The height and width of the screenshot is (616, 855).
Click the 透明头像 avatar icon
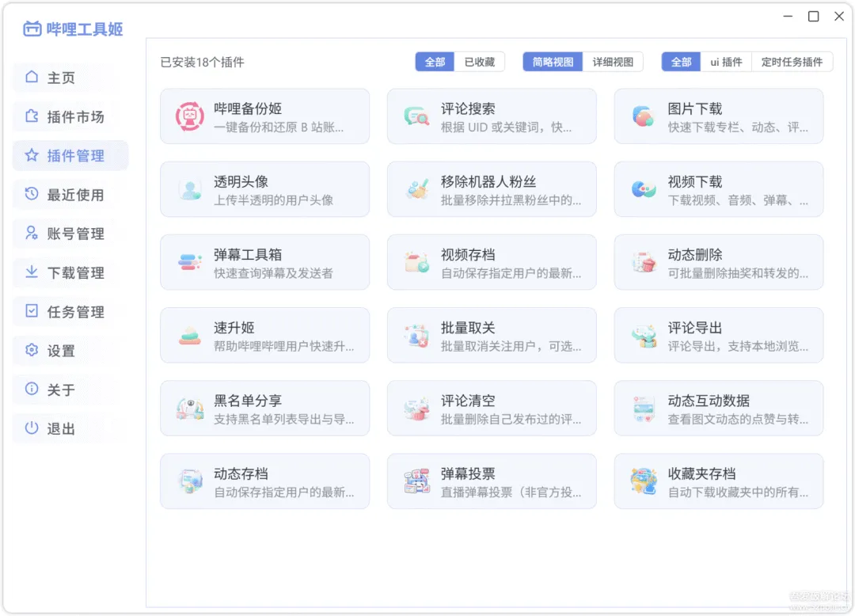(190, 189)
